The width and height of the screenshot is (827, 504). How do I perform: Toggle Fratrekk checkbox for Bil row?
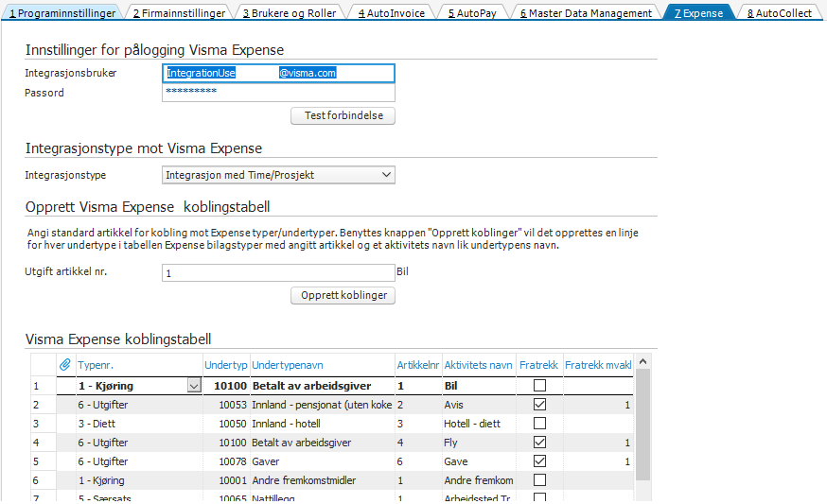pyautogui.click(x=539, y=386)
